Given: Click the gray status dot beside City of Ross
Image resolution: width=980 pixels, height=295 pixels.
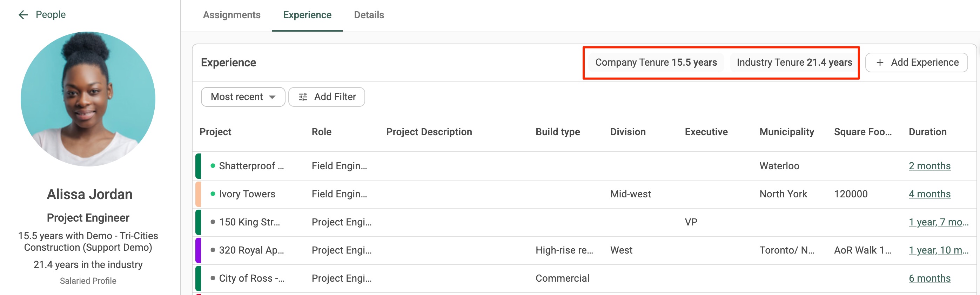Looking at the screenshot, I should click(213, 278).
